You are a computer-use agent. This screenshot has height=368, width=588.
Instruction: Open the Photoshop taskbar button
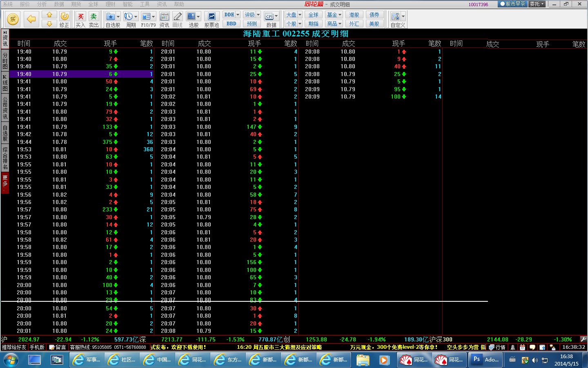pyautogui.click(x=485, y=360)
